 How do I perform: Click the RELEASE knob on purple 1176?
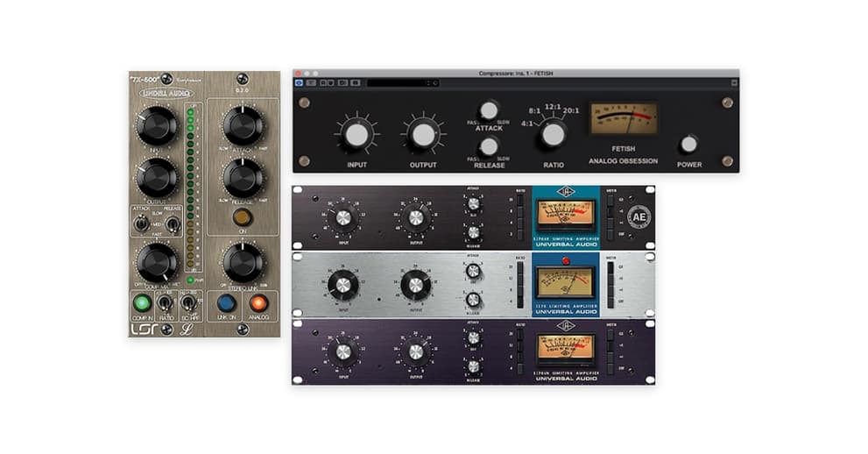pyautogui.click(x=473, y=366)
